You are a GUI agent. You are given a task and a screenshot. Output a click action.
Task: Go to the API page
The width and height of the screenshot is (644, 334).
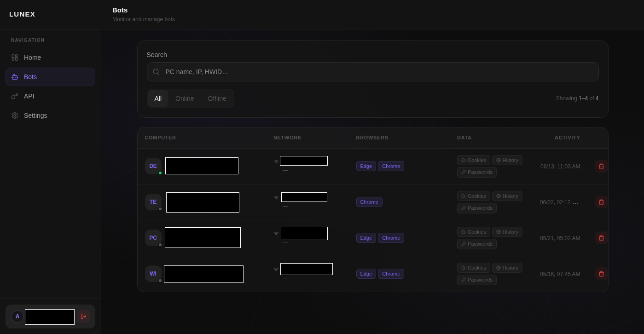(50, 96)
